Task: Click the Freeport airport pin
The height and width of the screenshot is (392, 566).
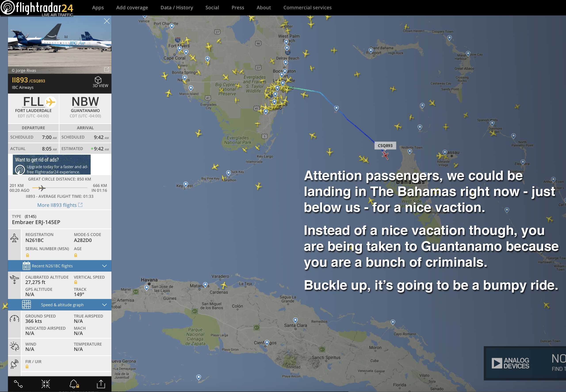Action: pyautogui.click(x=371, y=50)
